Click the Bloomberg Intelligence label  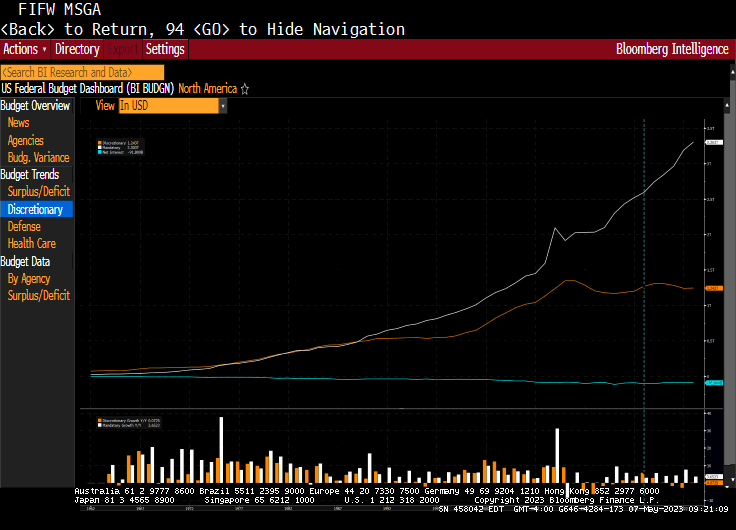click(672, 49)
